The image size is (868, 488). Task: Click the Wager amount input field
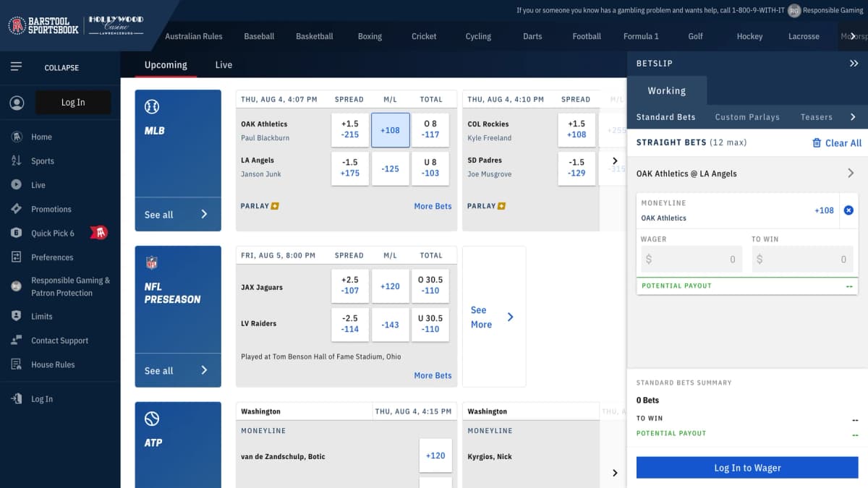tap(692, 260)
